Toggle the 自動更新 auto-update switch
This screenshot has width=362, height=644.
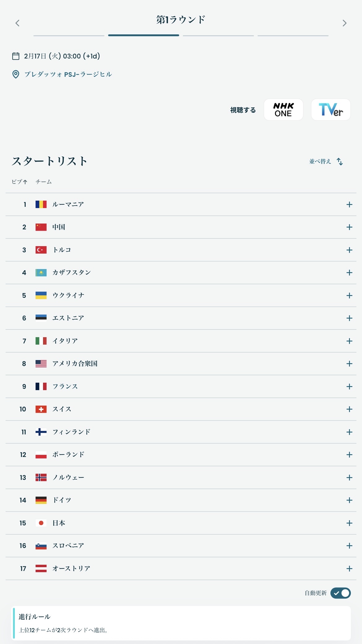340,593
